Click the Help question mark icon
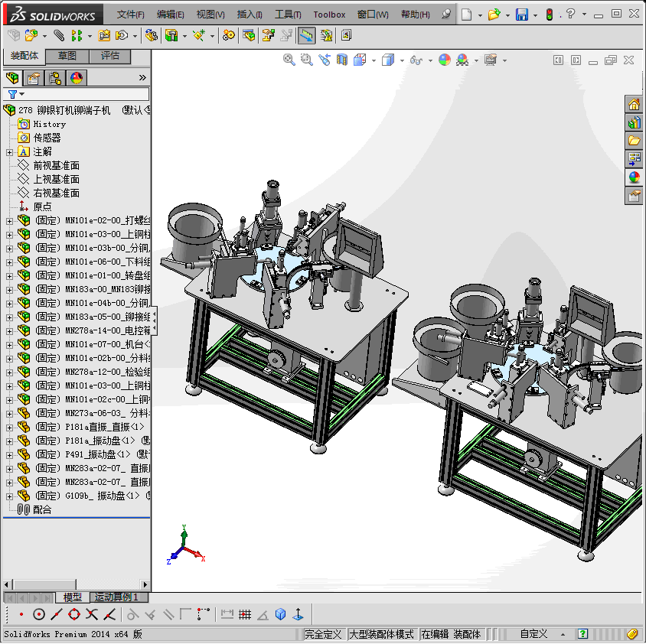Viewport: 646px width, 644px height. (570, 15)
